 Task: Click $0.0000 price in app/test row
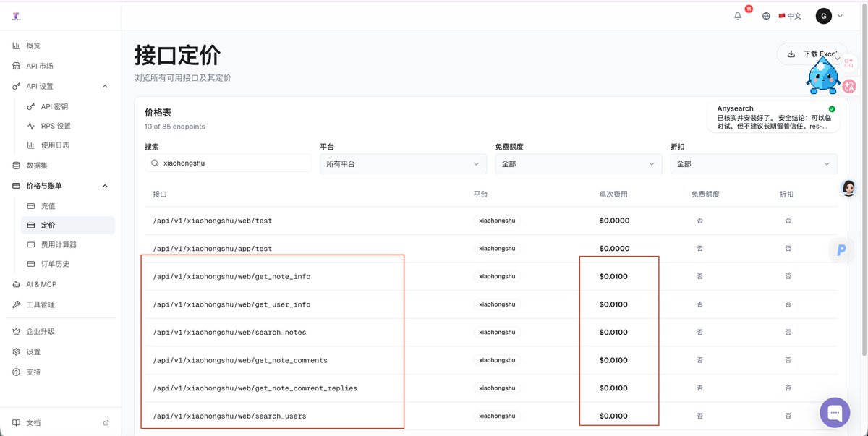tap(614, 248)
